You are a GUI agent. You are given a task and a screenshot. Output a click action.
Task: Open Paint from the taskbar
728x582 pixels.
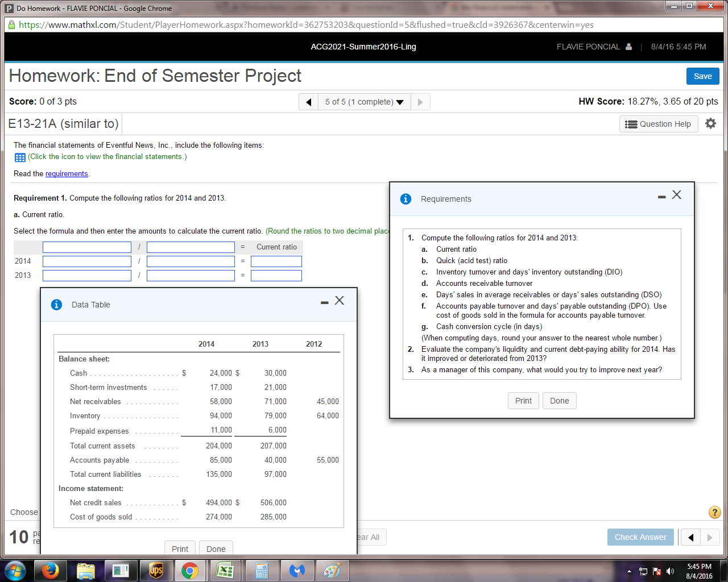[x=333, y=570]
